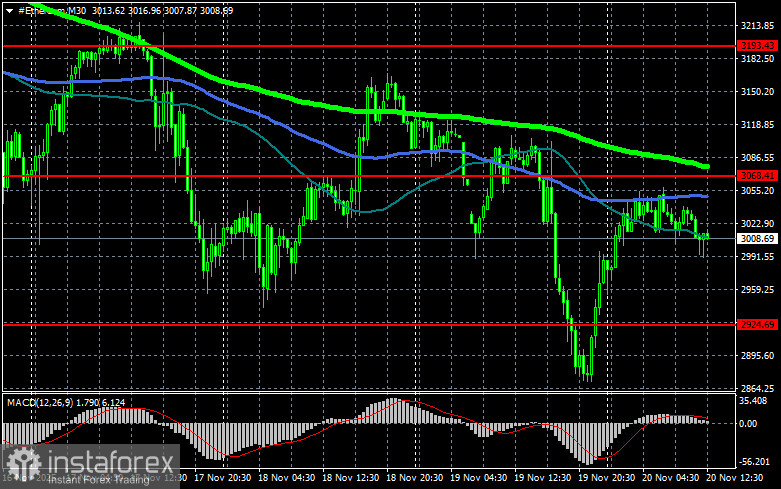Click the MACD scale value -56.201
The width and height of the screenshot is (781, 489).
(x=754, y=462)
